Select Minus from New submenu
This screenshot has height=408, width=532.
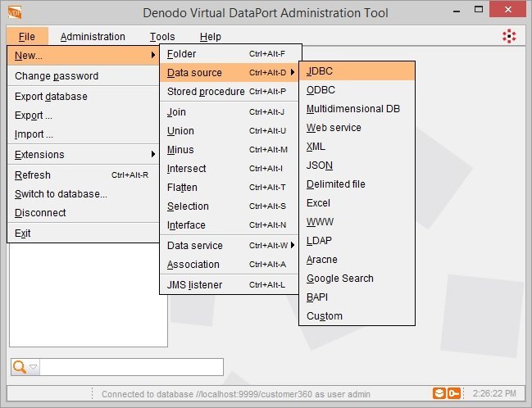pyautogui.click(x=230, y=150)
